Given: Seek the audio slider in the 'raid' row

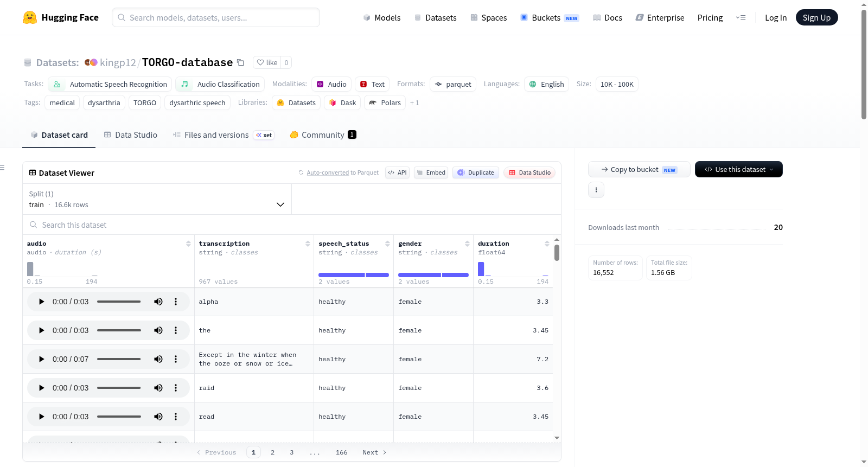Looking at the screenshot, I should [119, 388].
